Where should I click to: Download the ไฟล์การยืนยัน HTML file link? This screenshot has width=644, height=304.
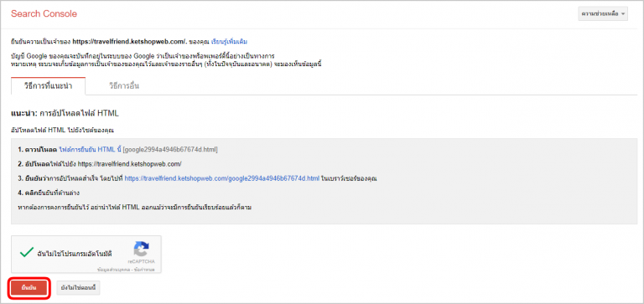90,149
